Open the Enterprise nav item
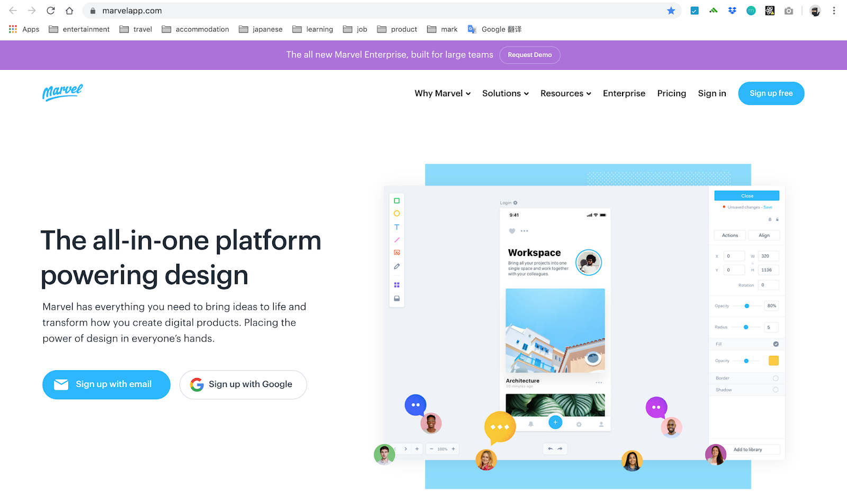 click(624, 93)
